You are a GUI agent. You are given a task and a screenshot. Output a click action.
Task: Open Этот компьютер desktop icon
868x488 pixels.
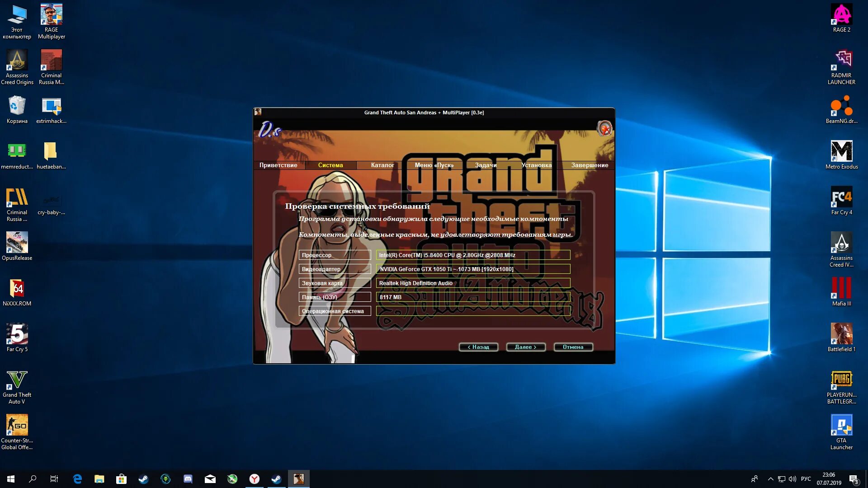[x=17, y=21]
